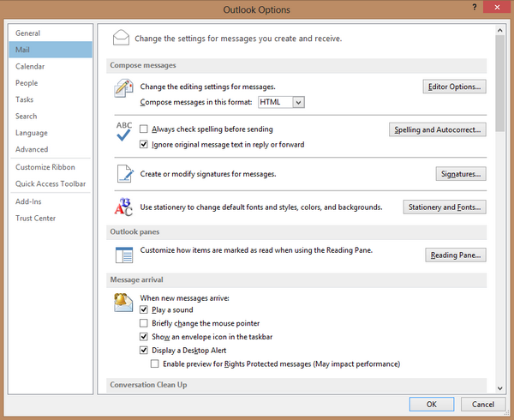Click the Reading Pane layout icon

click(124, 255)
